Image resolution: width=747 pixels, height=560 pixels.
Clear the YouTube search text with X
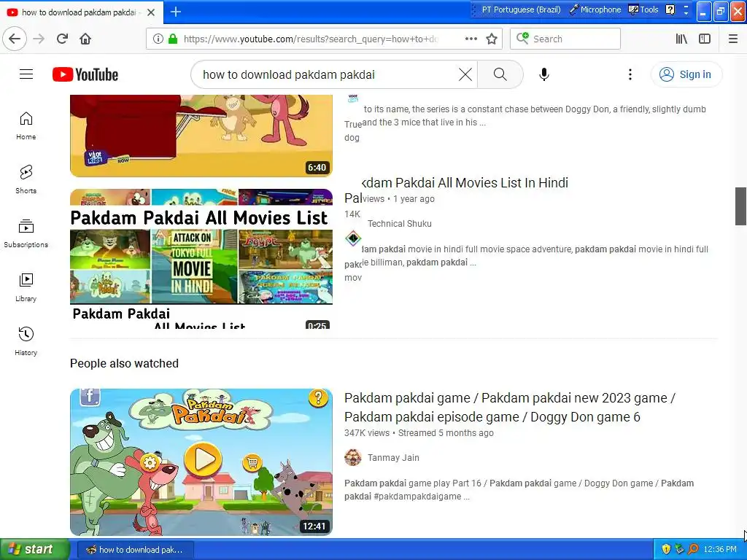pos(465,74)
